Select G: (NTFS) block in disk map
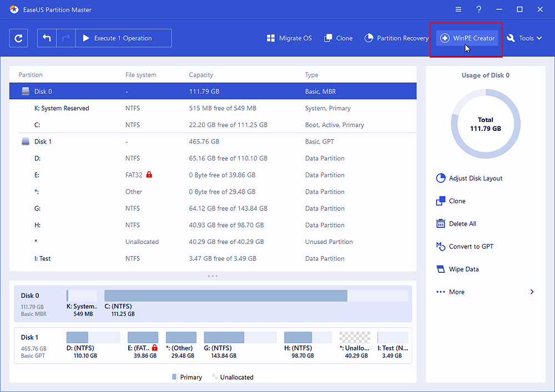555x392 pixels. (240, 338)
